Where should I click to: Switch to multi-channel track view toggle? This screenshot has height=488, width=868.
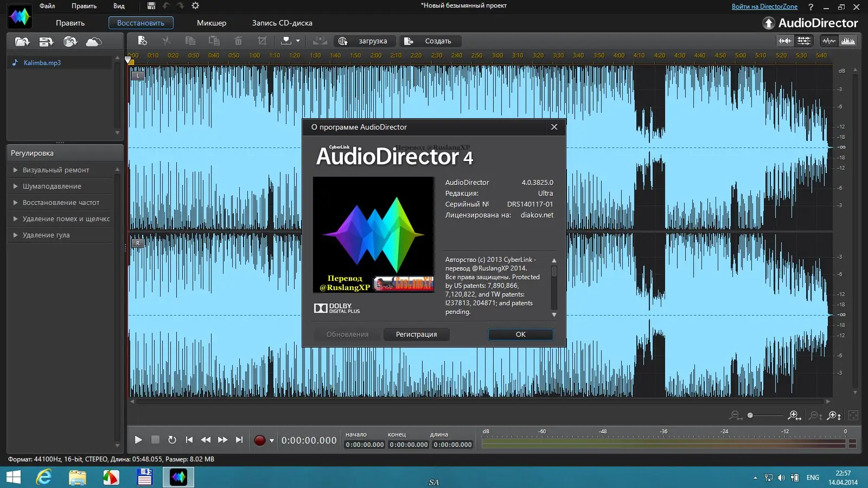click(804, 41)
